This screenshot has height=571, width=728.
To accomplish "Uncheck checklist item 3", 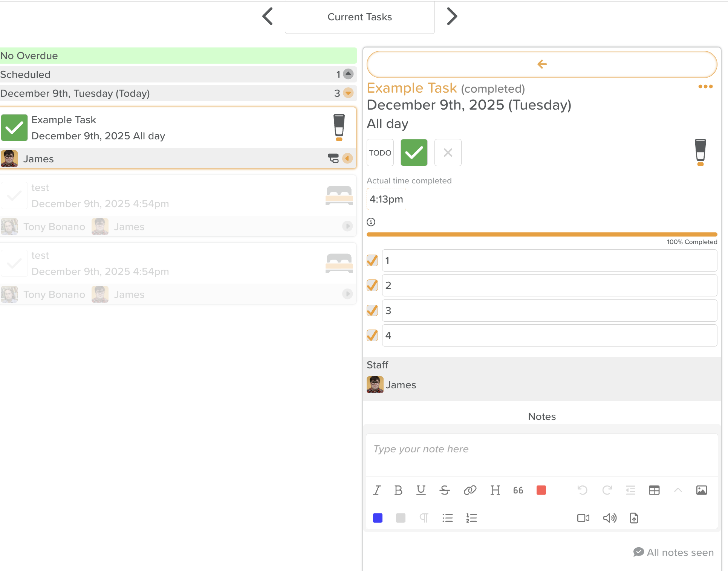I will [x=372, y=310].
